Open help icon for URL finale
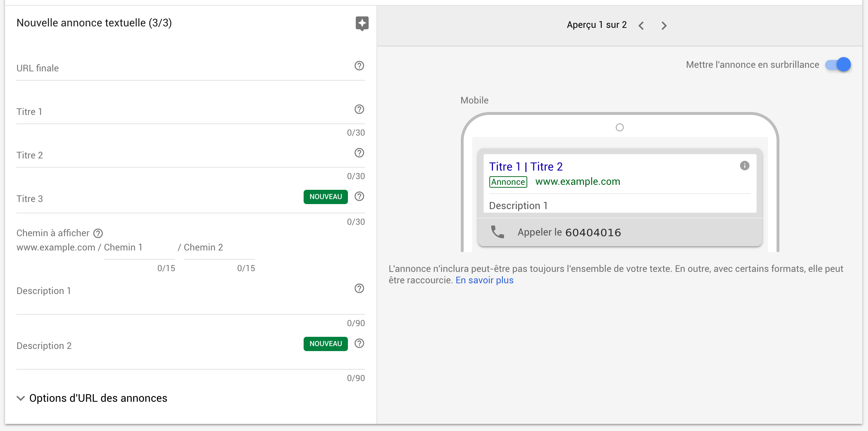Image resolution: width=868 pixels, height=431 pixels. tap(359, 66)
